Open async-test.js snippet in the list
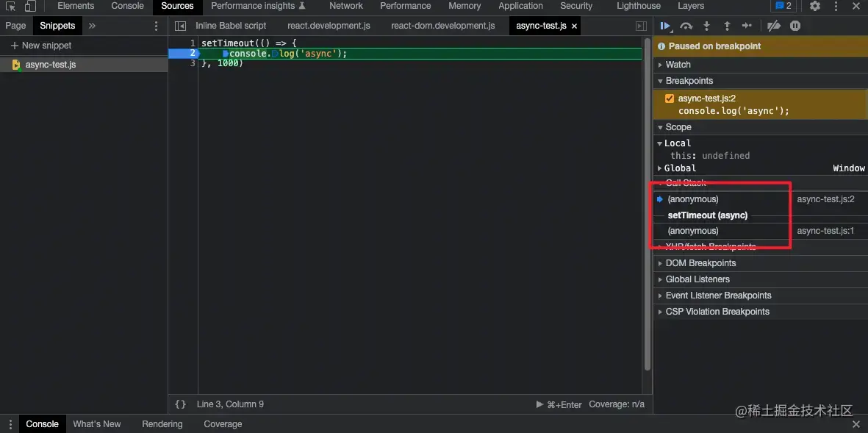The width and height of the screenshot is (868, 433). tap(84, 65)
